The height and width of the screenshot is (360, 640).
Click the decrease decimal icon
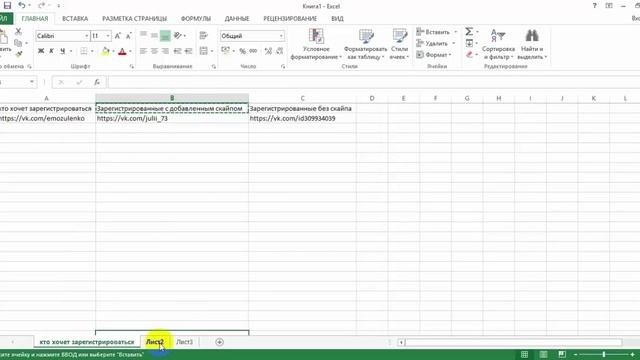(x=280, y=51)
